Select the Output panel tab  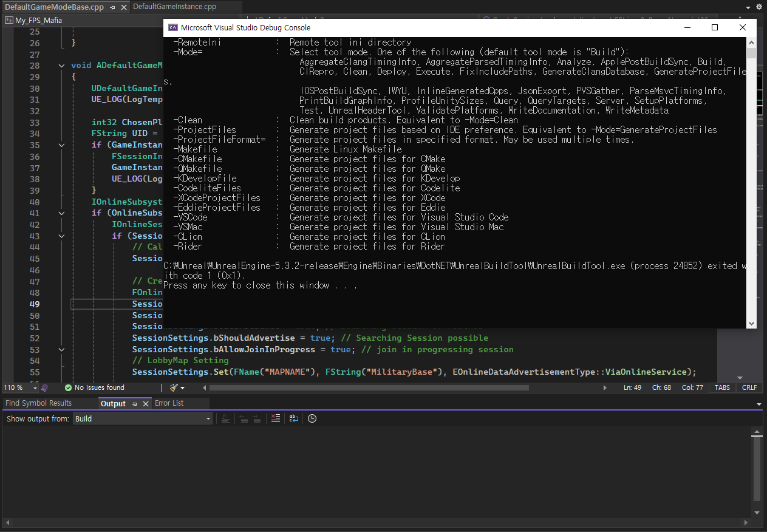tap(113, 403)
